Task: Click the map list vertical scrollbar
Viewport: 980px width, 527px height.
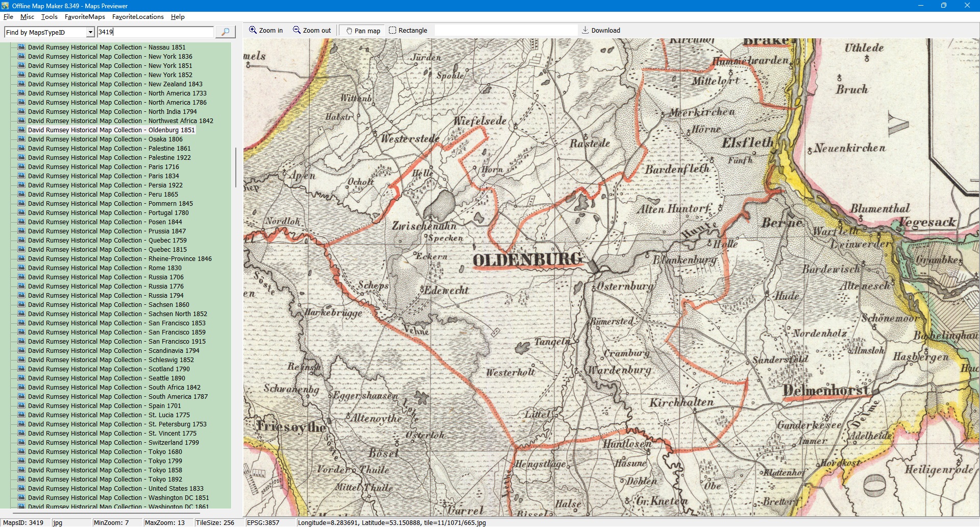Action: click(x=235, y=167)
